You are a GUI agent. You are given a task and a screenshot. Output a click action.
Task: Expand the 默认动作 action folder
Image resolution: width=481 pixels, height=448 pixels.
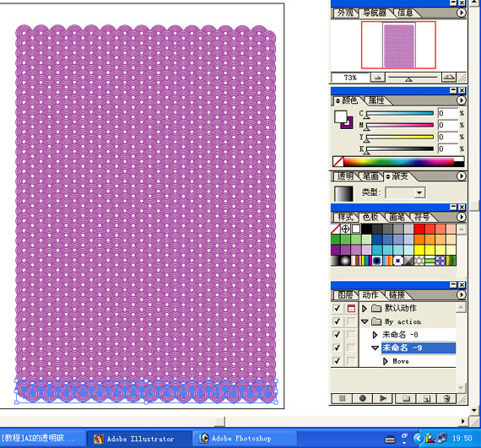[x=365, y=308]
